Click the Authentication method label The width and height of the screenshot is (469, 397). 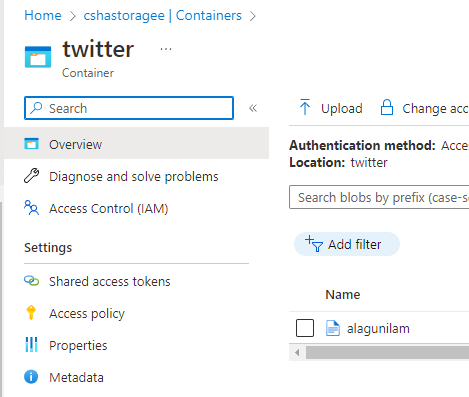tap(362, 145)
